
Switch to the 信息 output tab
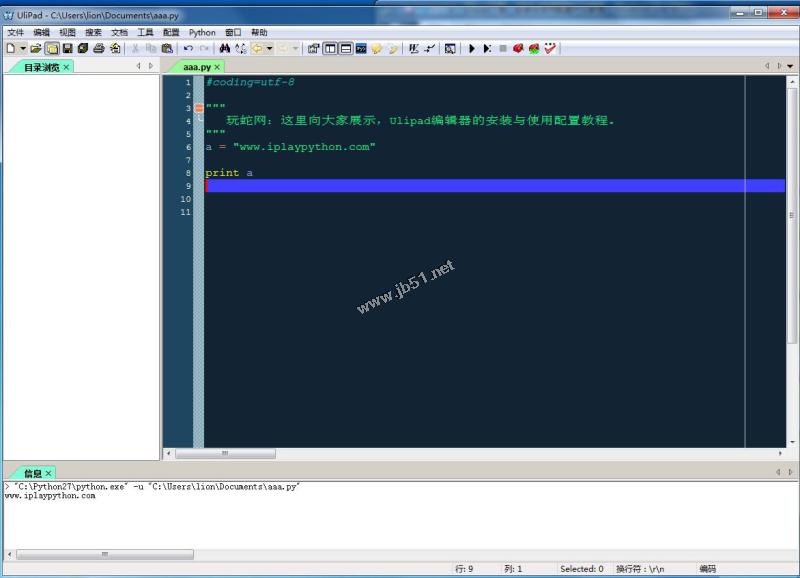[x=31, y=473]
